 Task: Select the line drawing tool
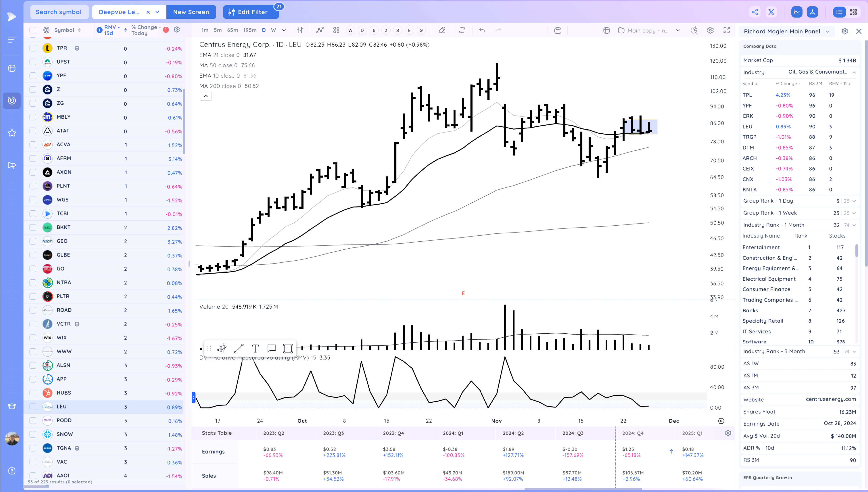[239, 348]
